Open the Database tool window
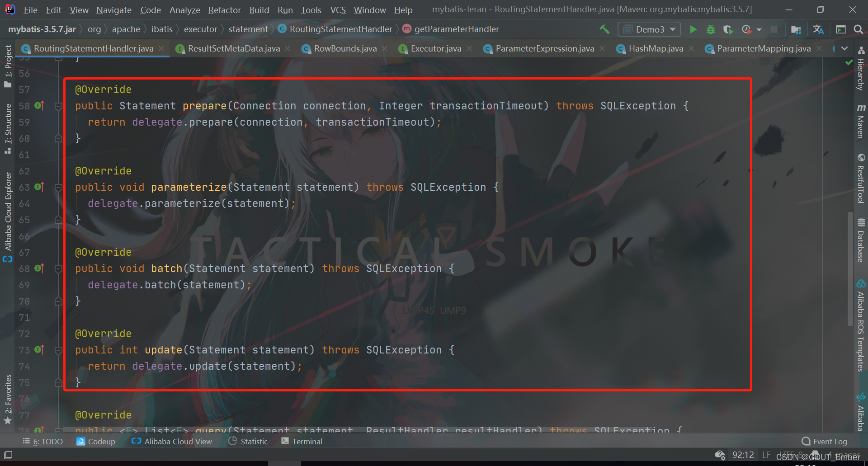 861,240
